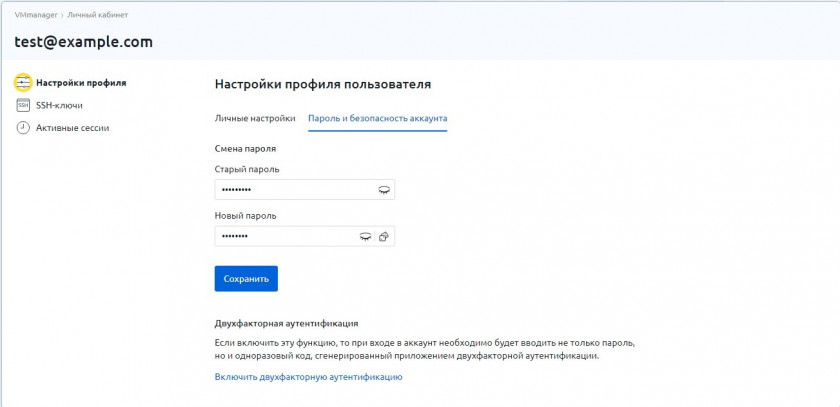Reveal the new password via eye icon

pyautogui.click(x=365, y=236)
